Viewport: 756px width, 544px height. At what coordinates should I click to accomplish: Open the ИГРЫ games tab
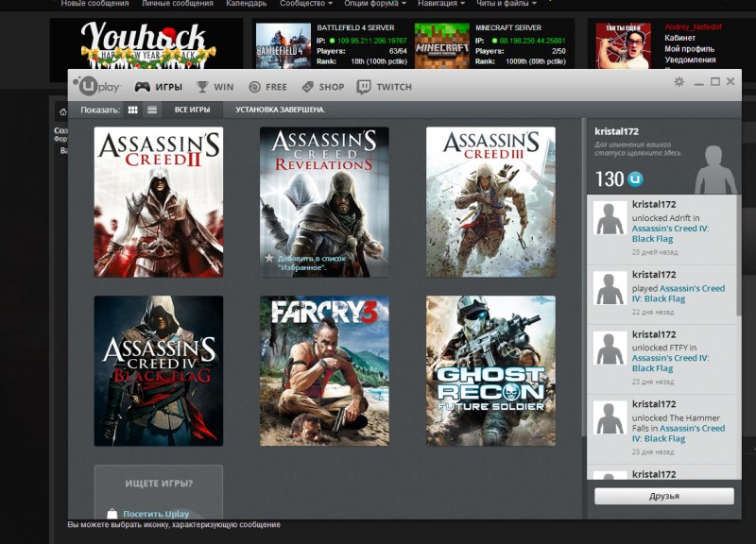(x=158, y=87)
